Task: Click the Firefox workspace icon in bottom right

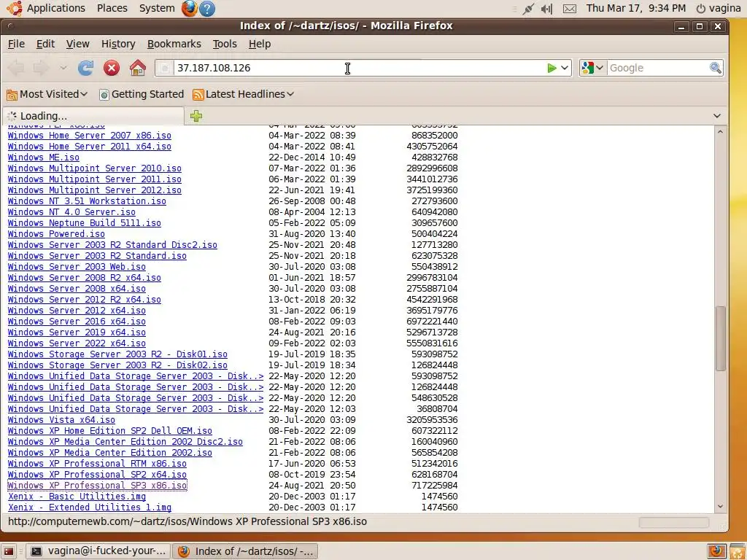Action: pyautogui.click(x=716, y=551)
